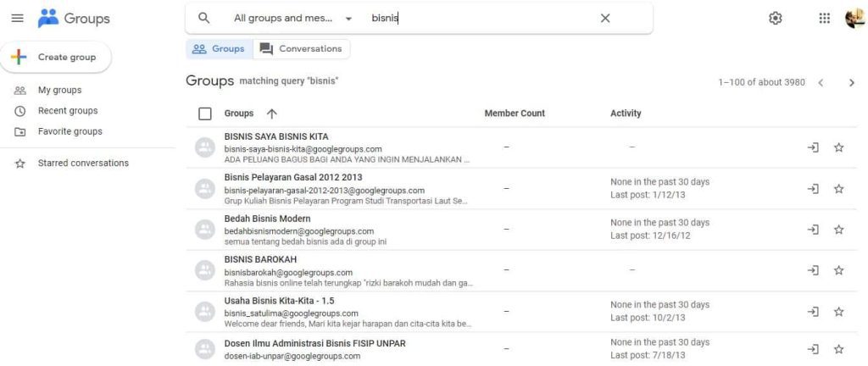This screenshot has height=366, width=868.
Task: Join Bisnis Pelayaran Gasal 2012 2013 group
Action: pos(813,189)
